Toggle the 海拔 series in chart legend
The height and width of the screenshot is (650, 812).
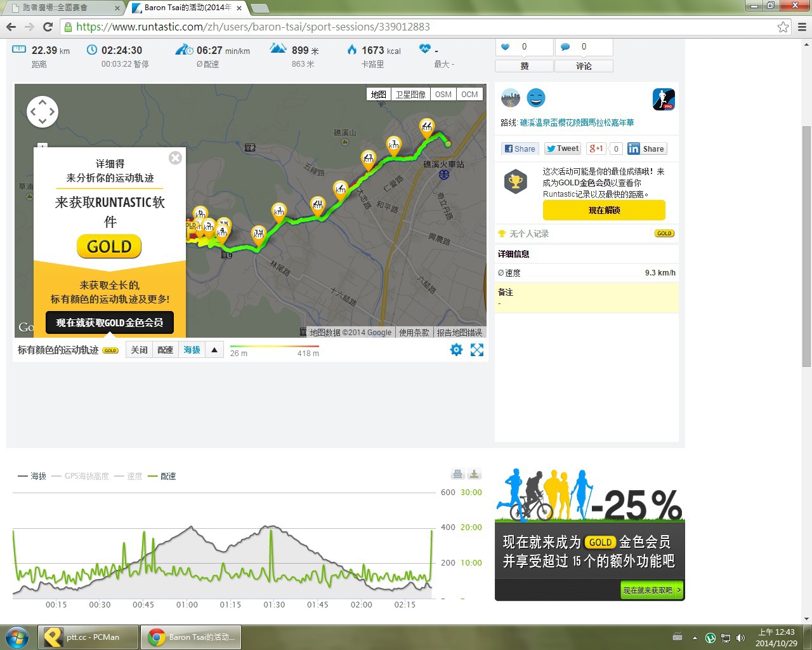(x=32, y=476)
